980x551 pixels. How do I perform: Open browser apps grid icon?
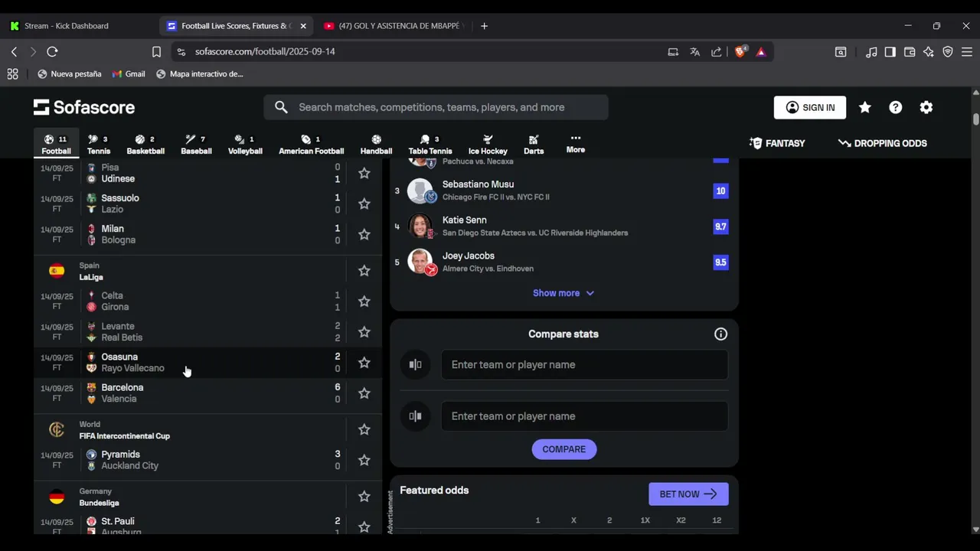(12, 74)
